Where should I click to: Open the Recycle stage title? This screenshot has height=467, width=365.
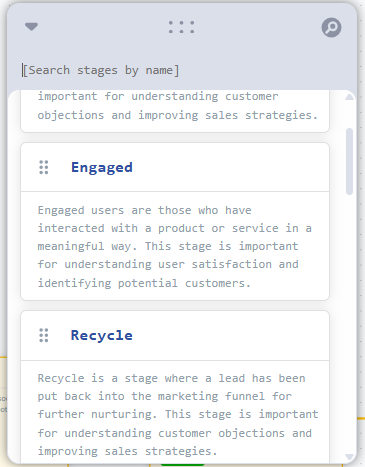(x=102, y=335)
